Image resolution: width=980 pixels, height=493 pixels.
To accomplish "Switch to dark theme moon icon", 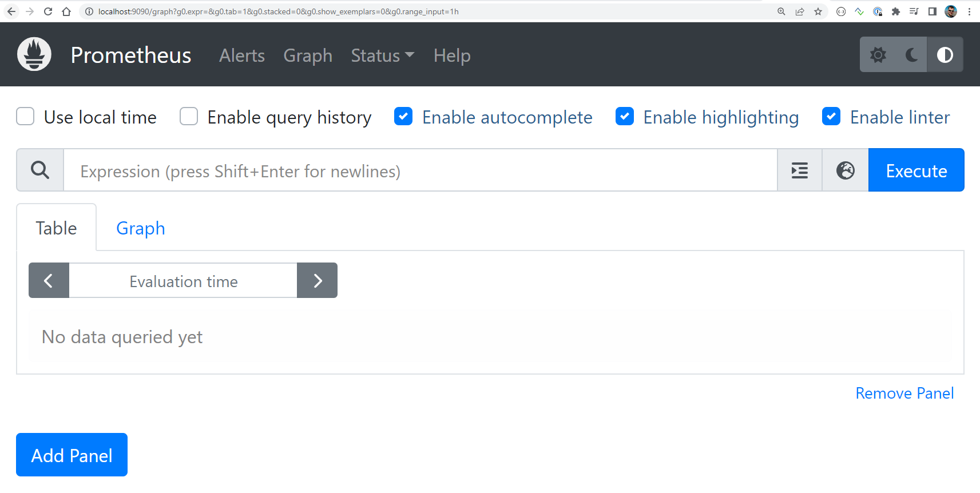I will [x=911, y=55].
